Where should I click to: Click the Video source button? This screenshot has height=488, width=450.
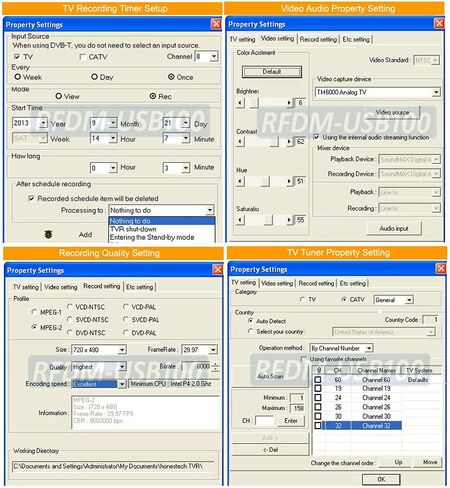(x=392, y=112)
